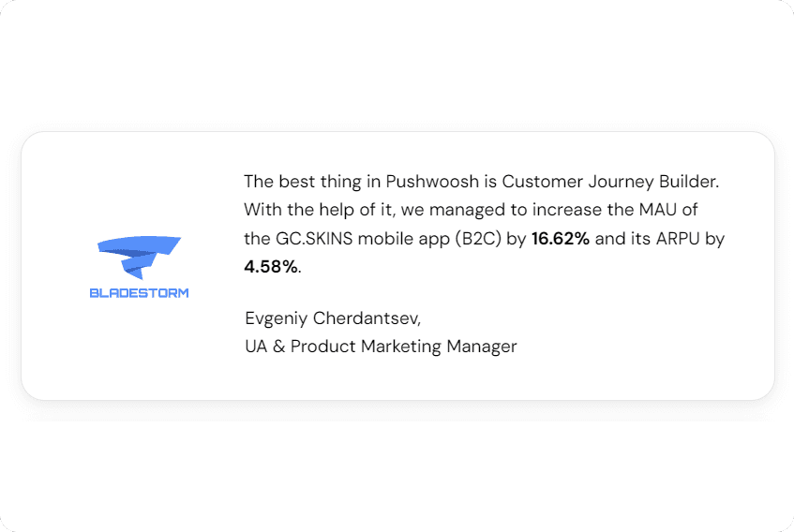
Task: Select the word Pushwoosh in the testimonial
Action: (x=427, y=181)
